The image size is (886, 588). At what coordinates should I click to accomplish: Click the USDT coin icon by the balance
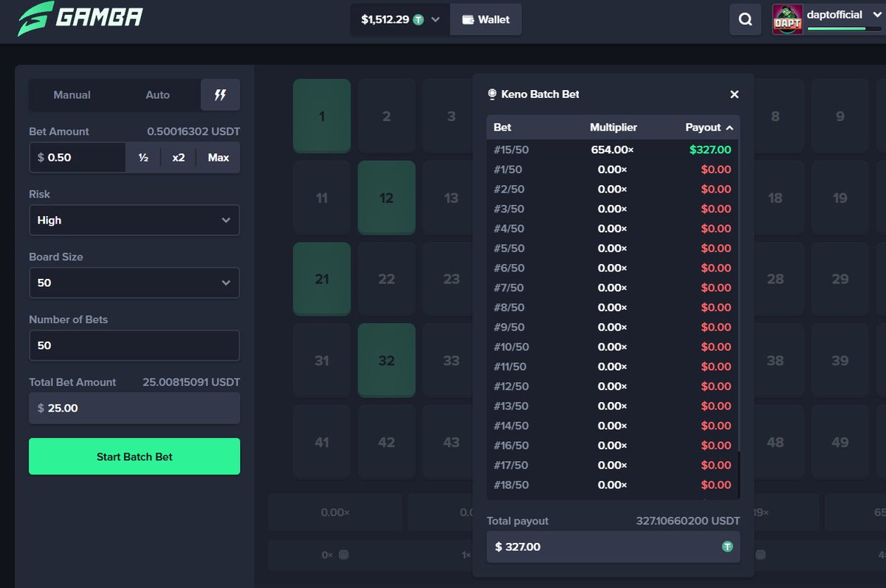point(419,20)
